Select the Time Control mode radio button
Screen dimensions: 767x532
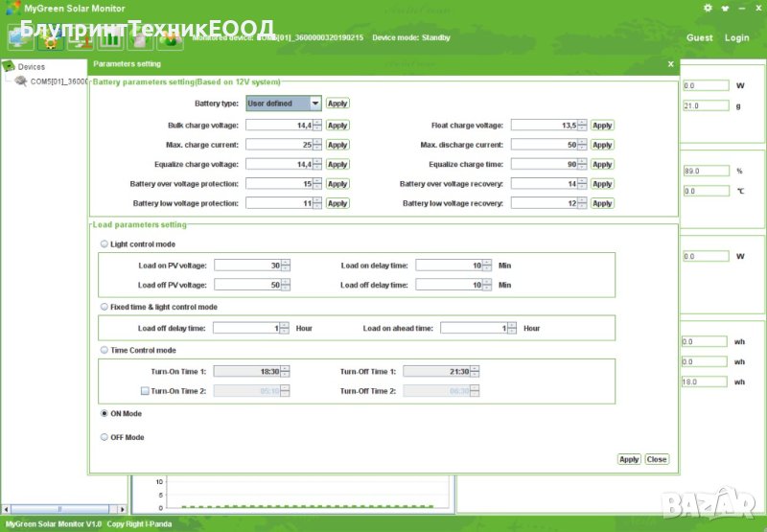[105, 351]
